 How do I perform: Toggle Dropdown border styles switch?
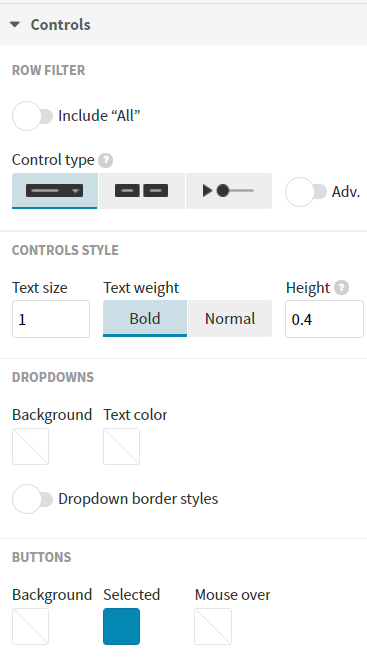click(32, 499)
